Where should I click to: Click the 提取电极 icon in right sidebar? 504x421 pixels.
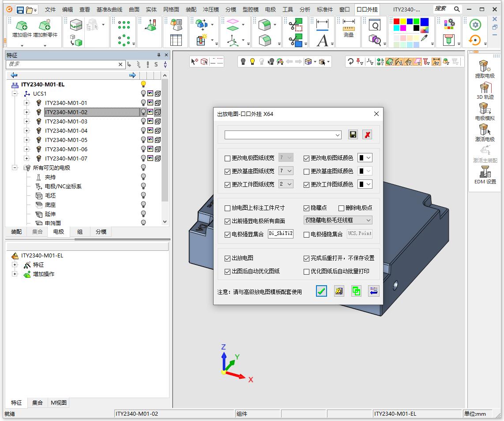pos(485,69)
